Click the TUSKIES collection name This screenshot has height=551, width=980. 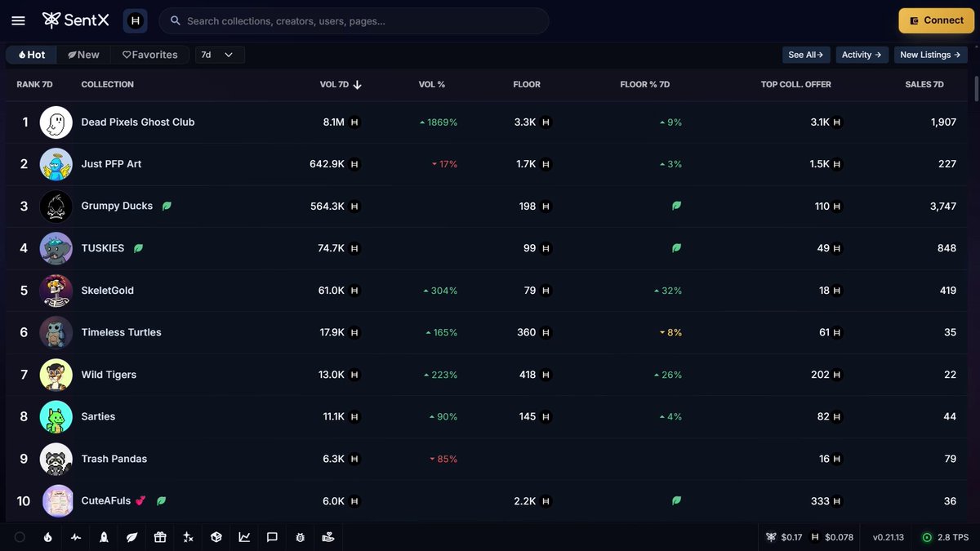point(103,248)
